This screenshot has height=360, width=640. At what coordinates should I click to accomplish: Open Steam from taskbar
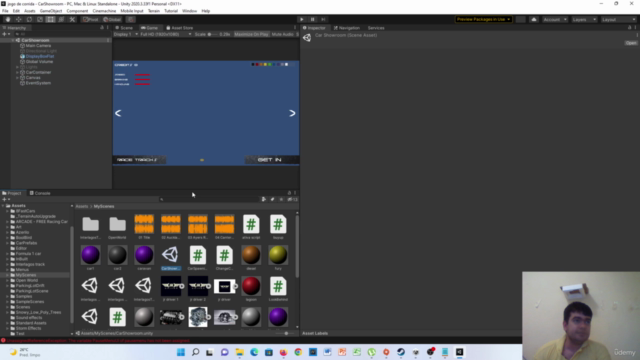(x=401, y=352)
